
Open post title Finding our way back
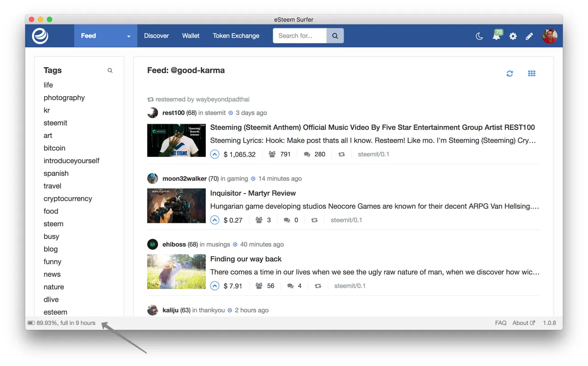point(246,259)
